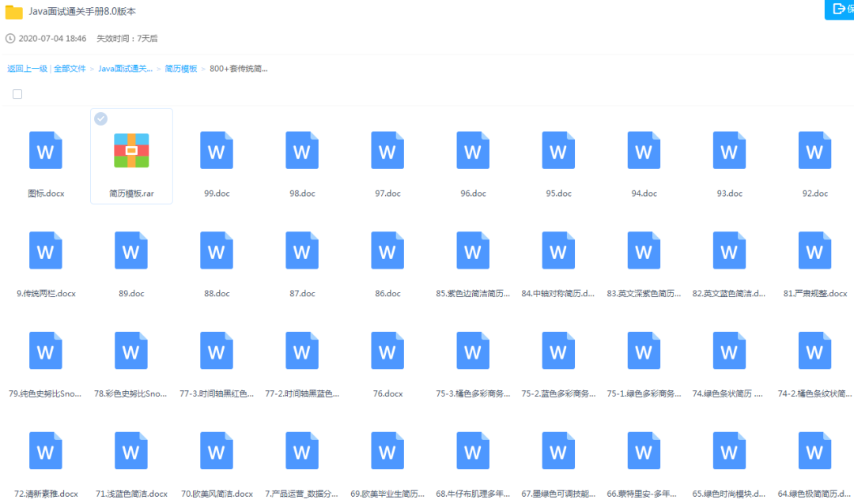
Task: Open the 76.docx Word file icon
Action: click(387, 351)
